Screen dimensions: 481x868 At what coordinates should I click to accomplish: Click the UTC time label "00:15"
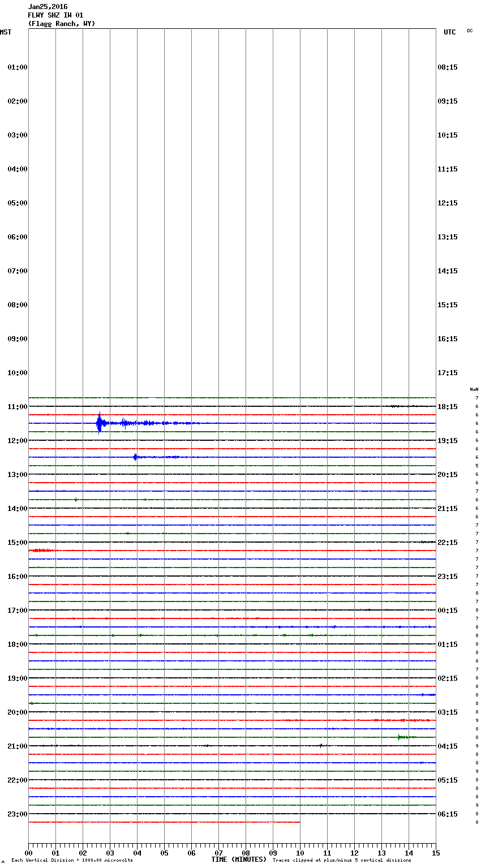(x=448, y=611)
